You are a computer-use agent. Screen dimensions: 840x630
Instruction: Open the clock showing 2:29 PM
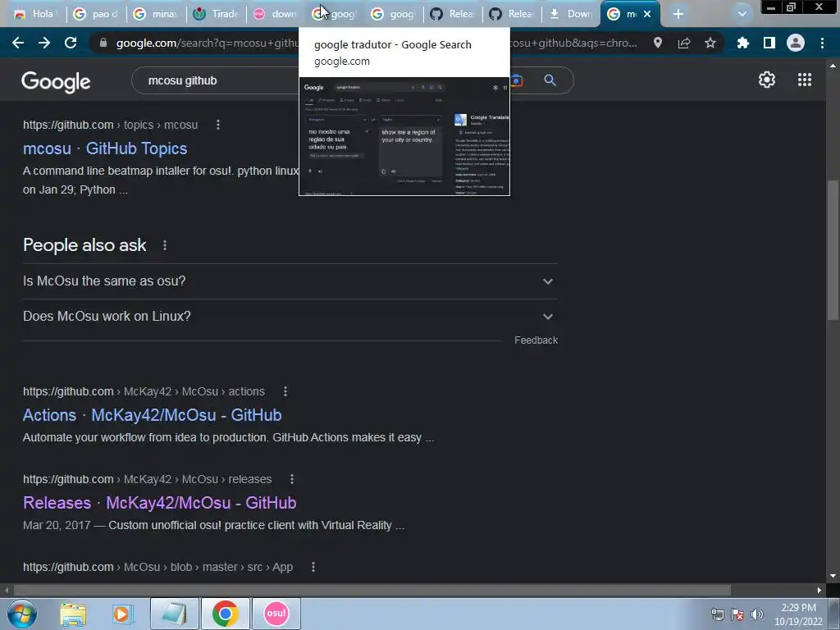[798, 614]
